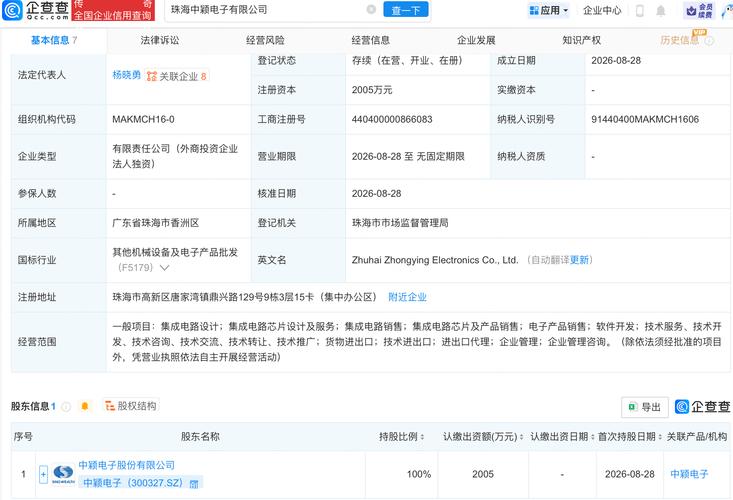
Task: Click the 导出 export button
Action: pyautogui.click(x=645, y=407)
